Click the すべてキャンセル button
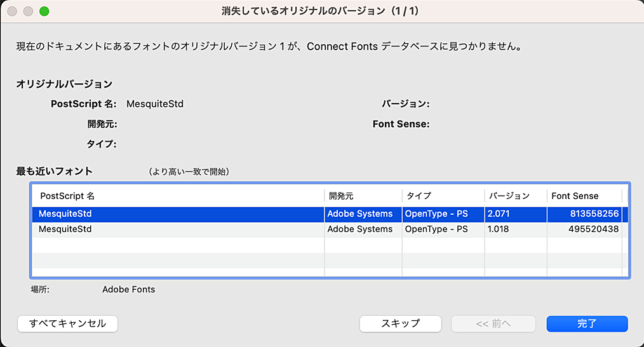This screenshot has width=644, height=347. (67, 323)
